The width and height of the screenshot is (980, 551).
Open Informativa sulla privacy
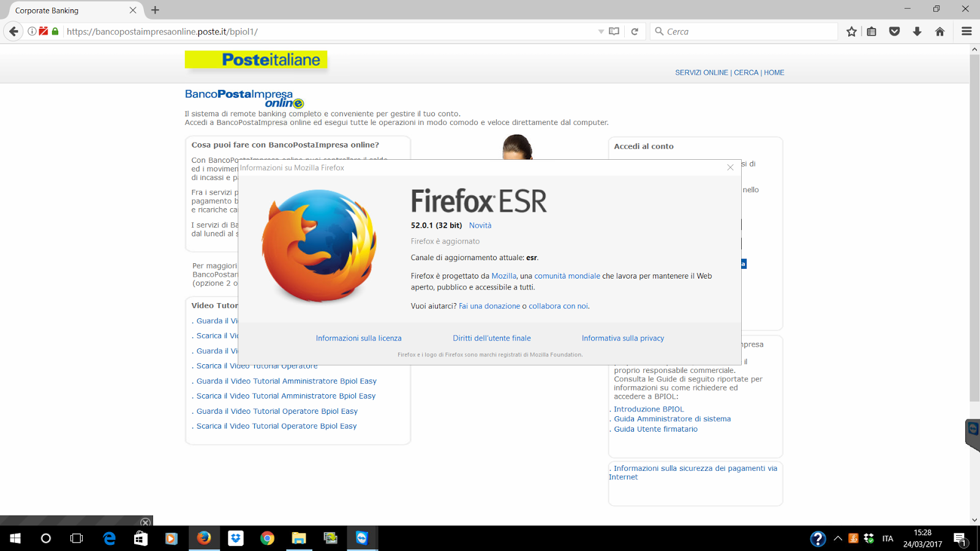click(x=623, y=338)
